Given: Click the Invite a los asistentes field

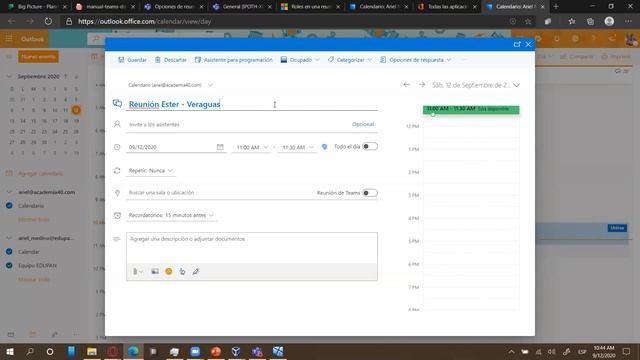Looking at the screenshot, I should tap(237, 124).
